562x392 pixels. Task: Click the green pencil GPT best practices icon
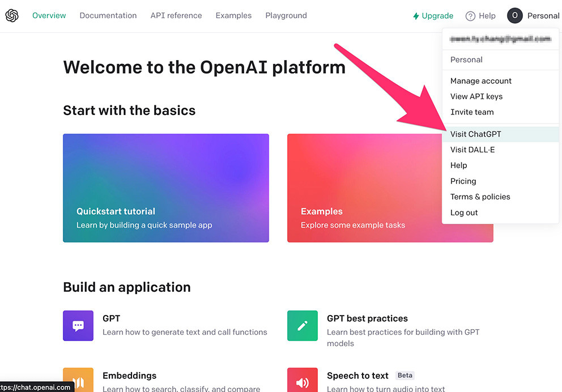tap(303, 325)
